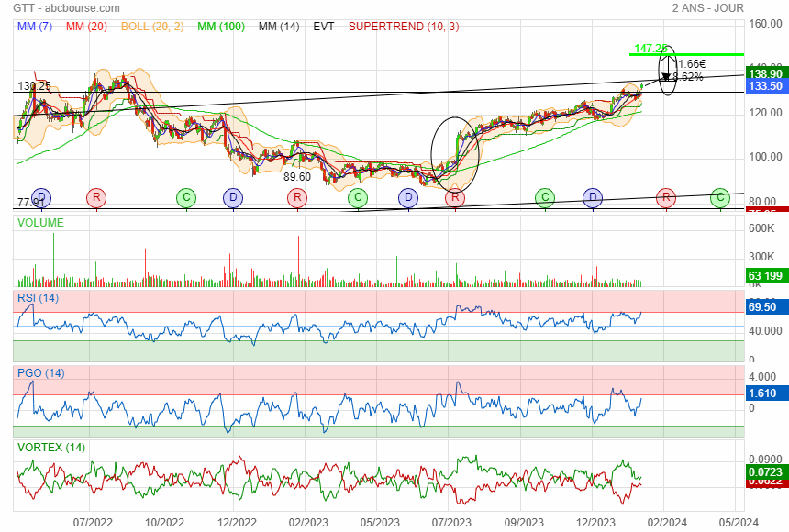Image resolution: width=789 pixels, height=532 pixels.
Task: Select the 10/2022 date axis label
Action: click(164, 523)
